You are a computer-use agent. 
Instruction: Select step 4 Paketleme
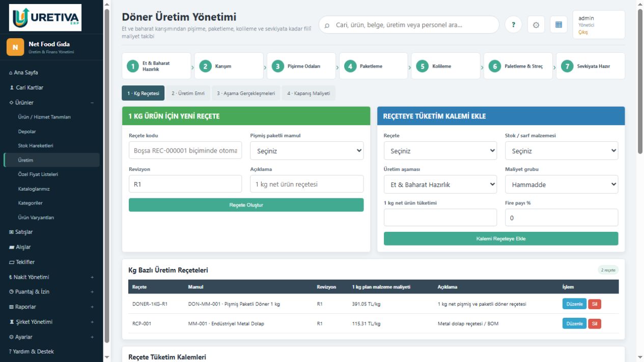(x=373, y=66)
